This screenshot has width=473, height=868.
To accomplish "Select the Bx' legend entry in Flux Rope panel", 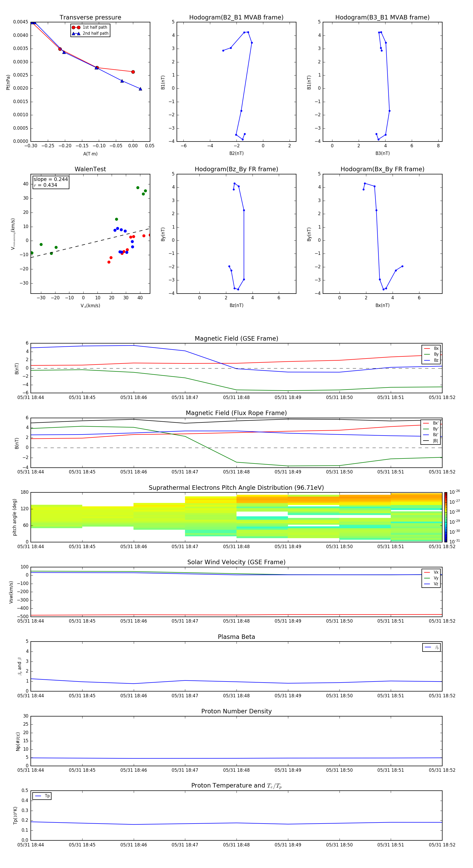I will (x=431, y=423).
